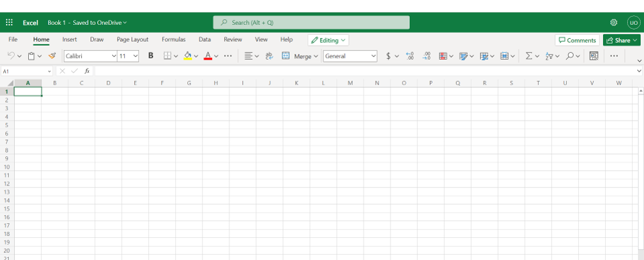Screen dimensions: 644x260
Task: Expand the fill color dropdown arrow
Action: pyautogui.click(x=196, y=56)
